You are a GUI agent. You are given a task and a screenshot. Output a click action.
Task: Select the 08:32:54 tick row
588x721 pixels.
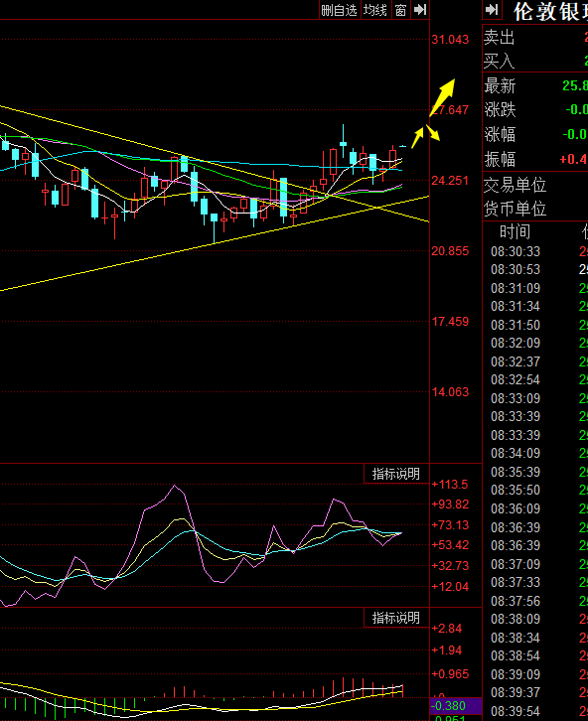(x=535, y=379)
